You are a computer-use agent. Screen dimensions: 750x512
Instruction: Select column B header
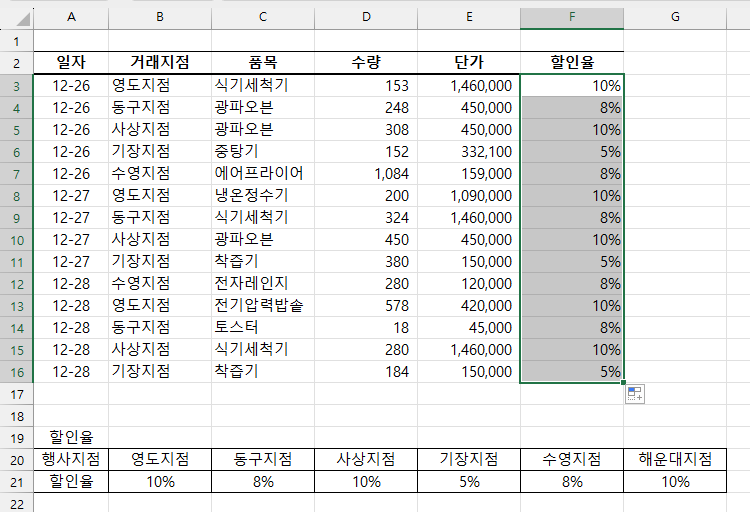160,17
